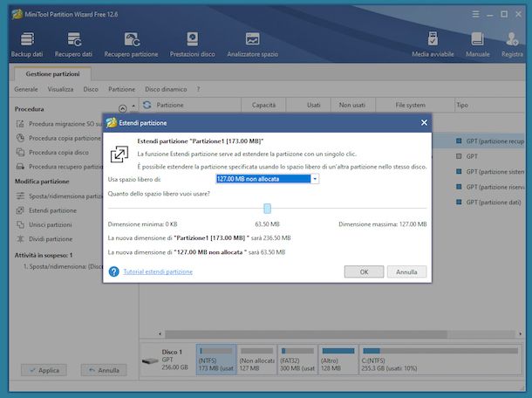Open the Disco menu
Screen dimensions: 532x398
coord(91,89)
